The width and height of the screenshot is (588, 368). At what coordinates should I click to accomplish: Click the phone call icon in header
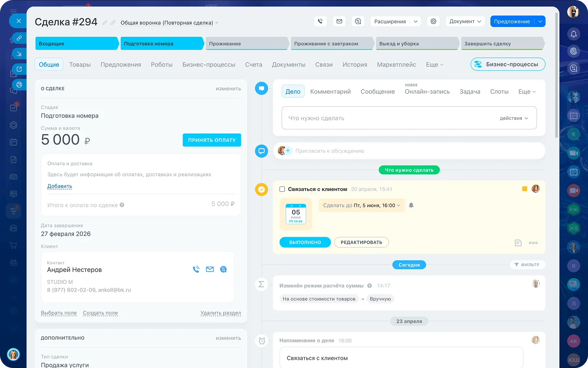point(321,21)
